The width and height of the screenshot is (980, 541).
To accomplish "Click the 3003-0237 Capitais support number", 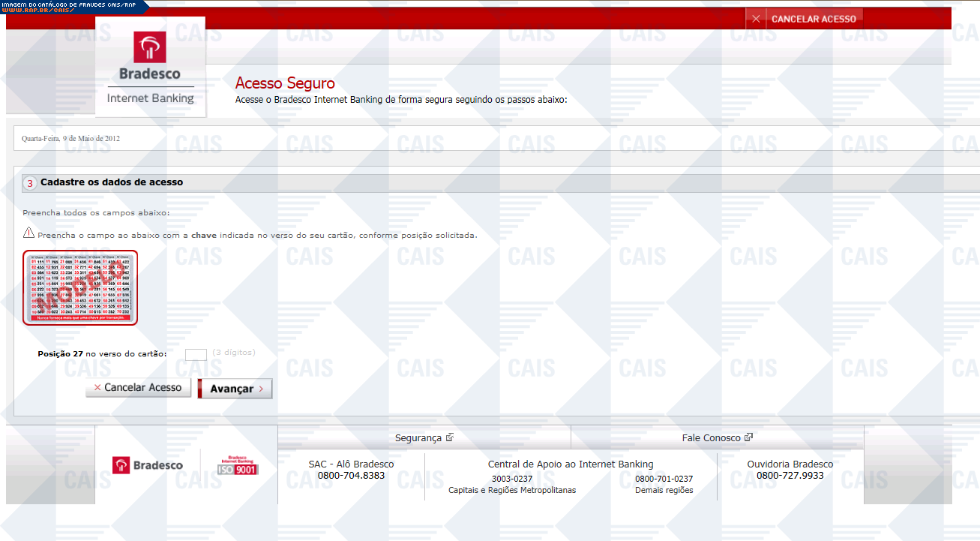I will coord(512,479).
